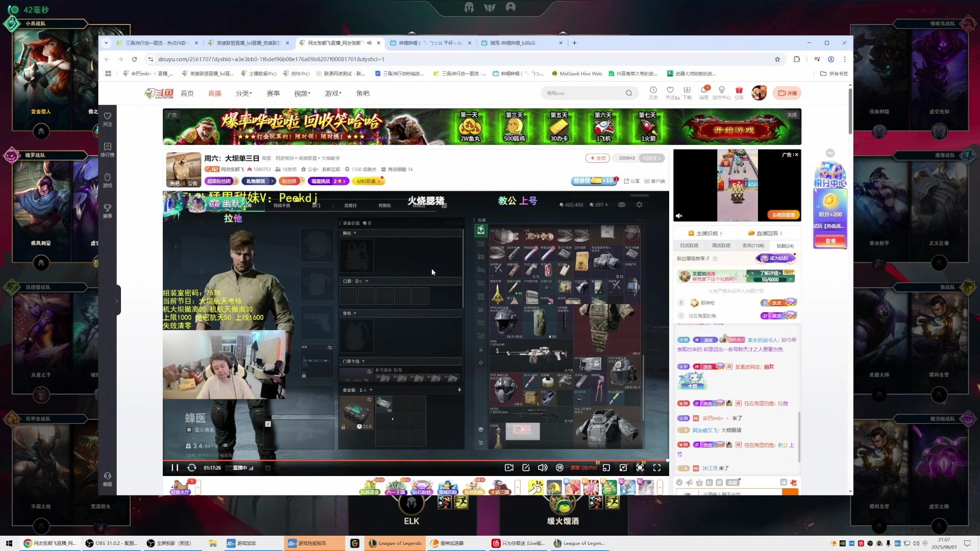Click the 客户端 client download link
The height and width of the screenshot is (551, 980).
[x=654, y=181]
